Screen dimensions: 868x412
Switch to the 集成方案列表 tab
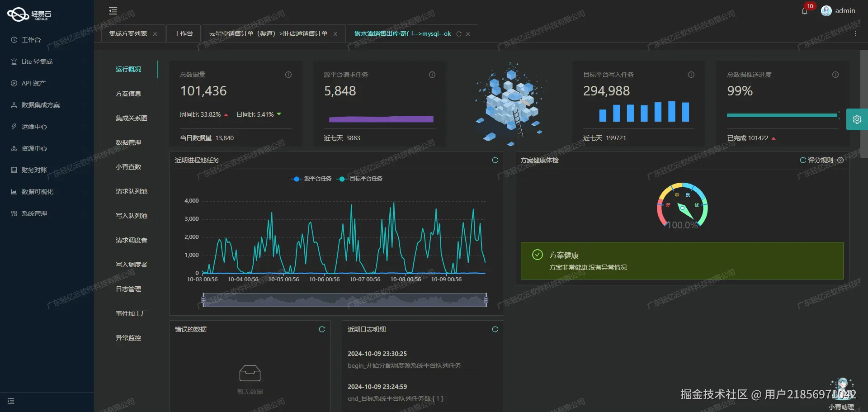pos(128,33)
